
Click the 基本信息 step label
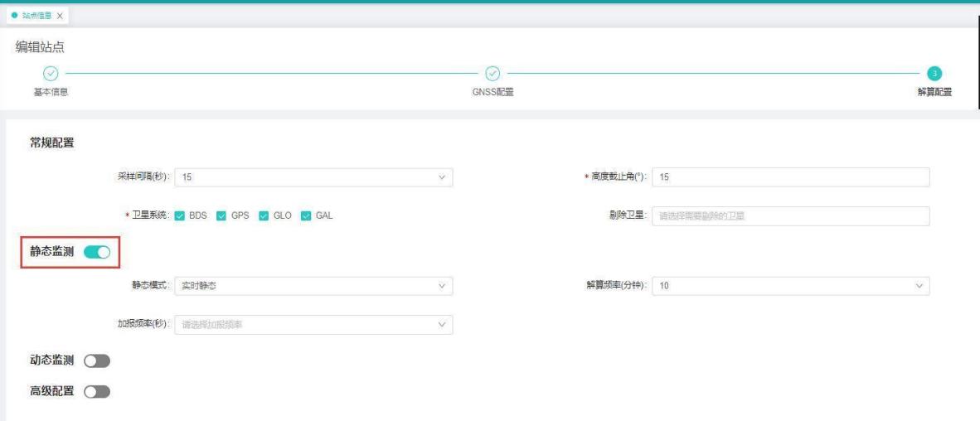(x=51, y=92)
